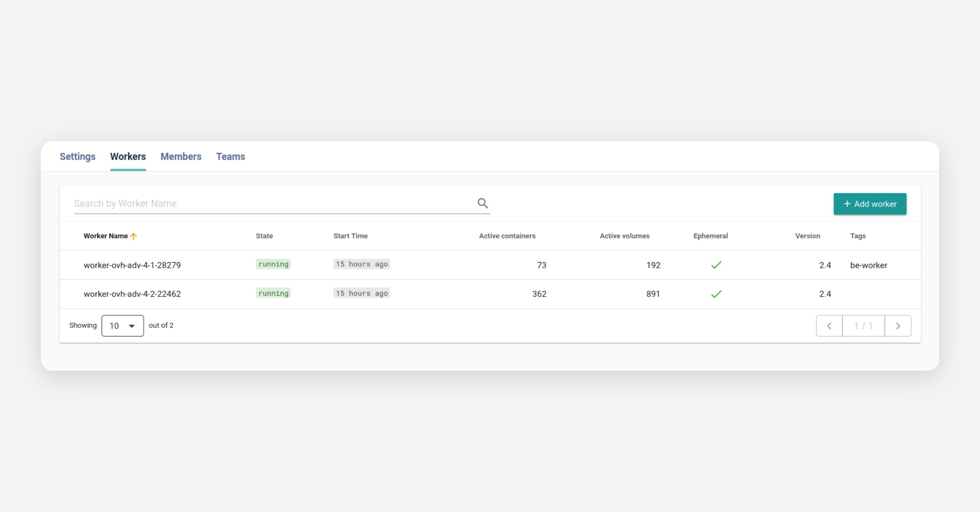
Task: Click active containers value 362
Action: tap(539, 294)
